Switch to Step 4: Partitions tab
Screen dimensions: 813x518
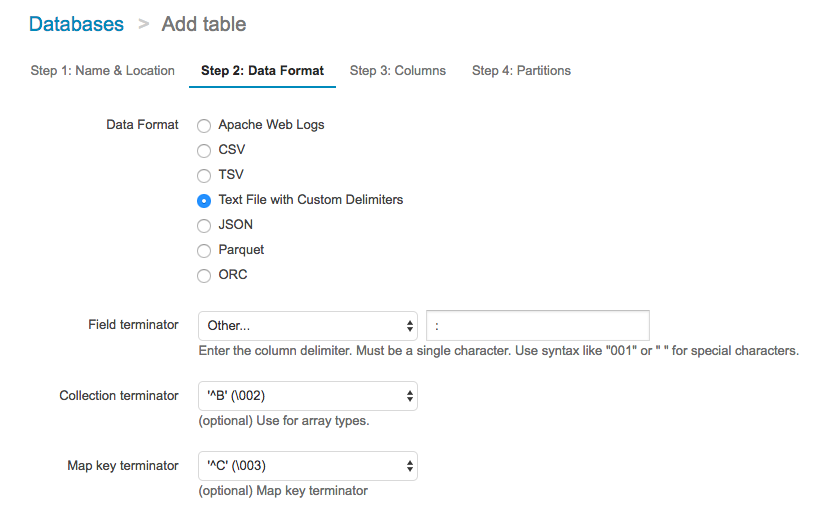pos(521,71)
